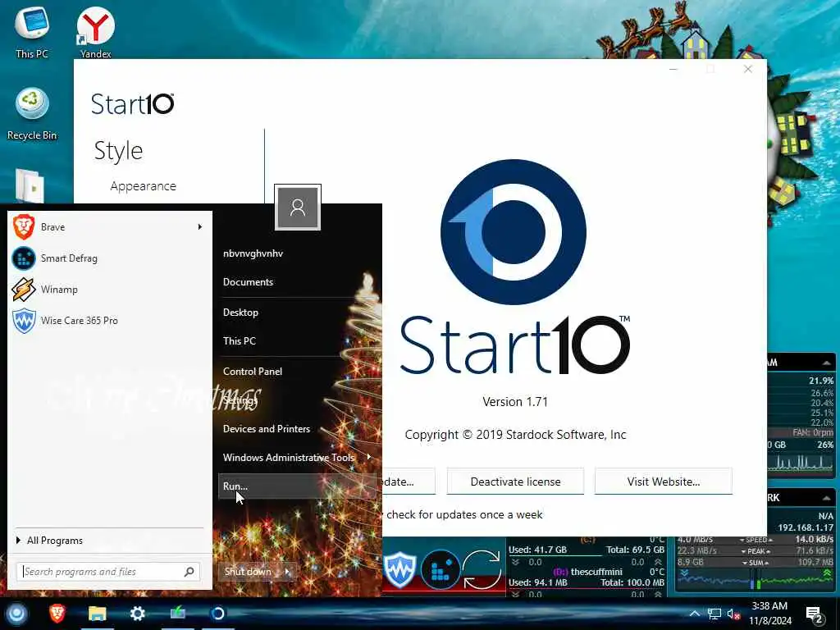Click the Smart Defrag desktop widget icon
The width and height of the screenshot is (840, 630).
[441, 570]
